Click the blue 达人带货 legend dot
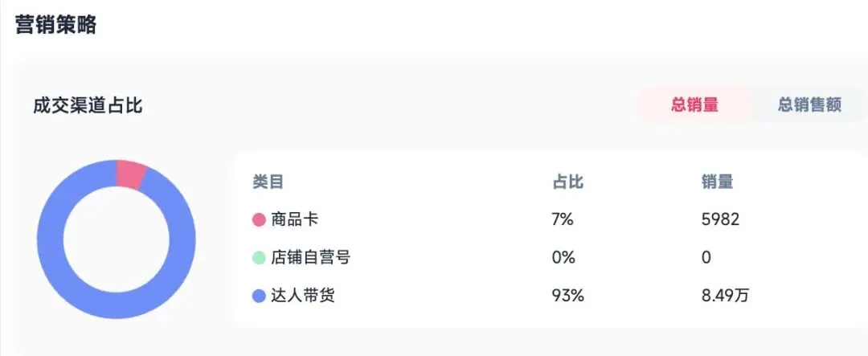Viewport: 868px width, 356px height. pyautogui.click(x=259, y=297)
